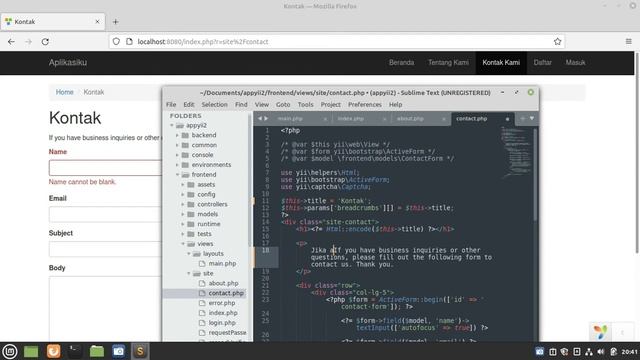Screen dimensions: 640x360
Task: Open main.php in the sidebar
Action: (222, 263)
